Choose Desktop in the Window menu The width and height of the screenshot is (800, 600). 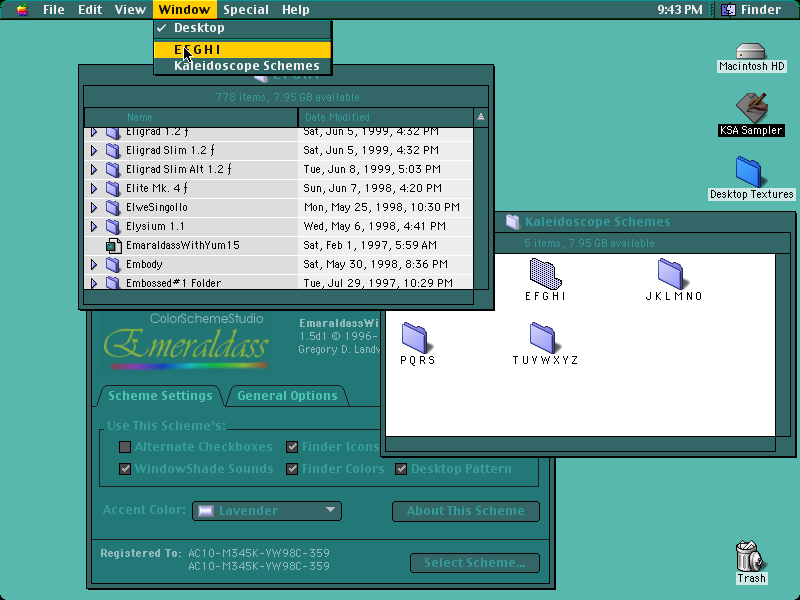pos(242,28)
